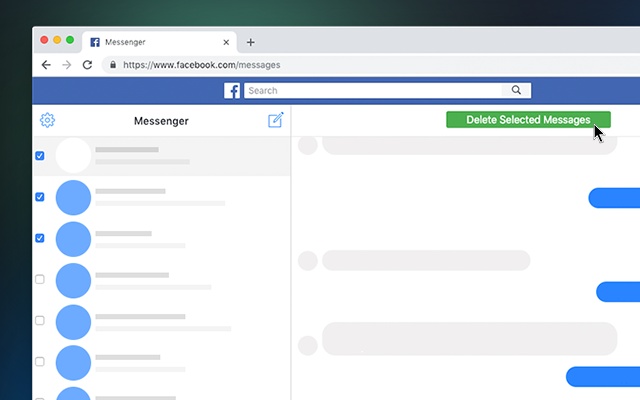Click the macOS red close window button
The height and width of the screenshot is (400, 640).
44,40
